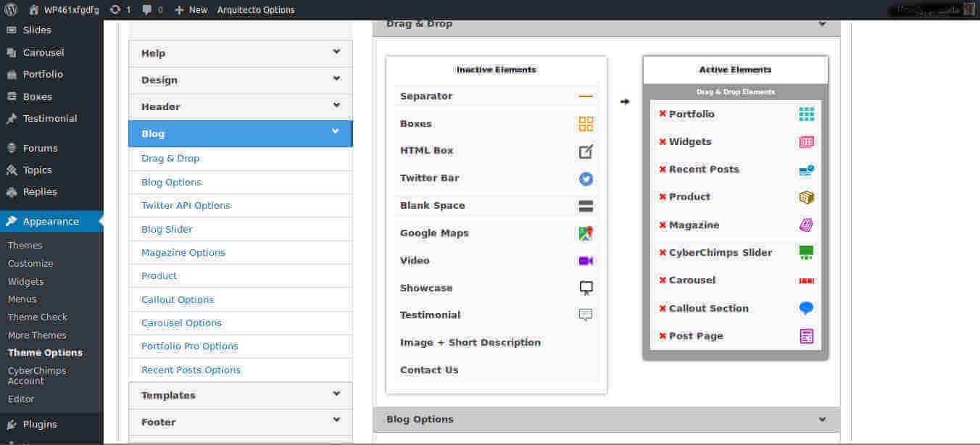Click the Twitter Bar bird icon
The height and width of the screenshot is (445, 980).
[586, 178]
